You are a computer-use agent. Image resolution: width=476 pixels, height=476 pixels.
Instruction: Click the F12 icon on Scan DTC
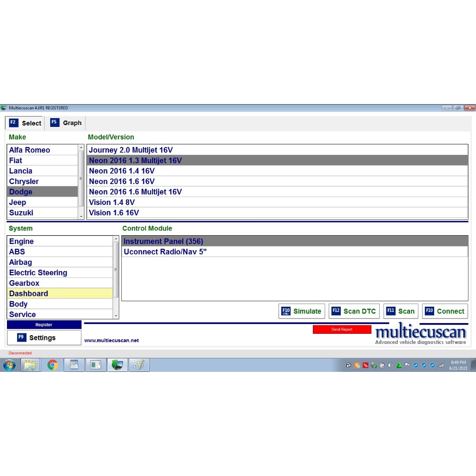pos(336,311)
